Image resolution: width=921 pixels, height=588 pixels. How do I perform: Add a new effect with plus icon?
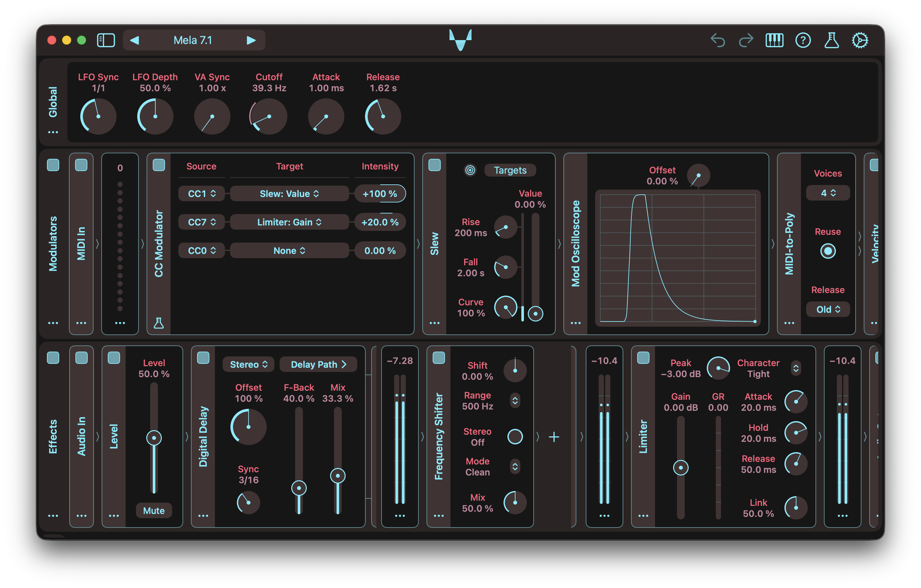coord(554,437)
